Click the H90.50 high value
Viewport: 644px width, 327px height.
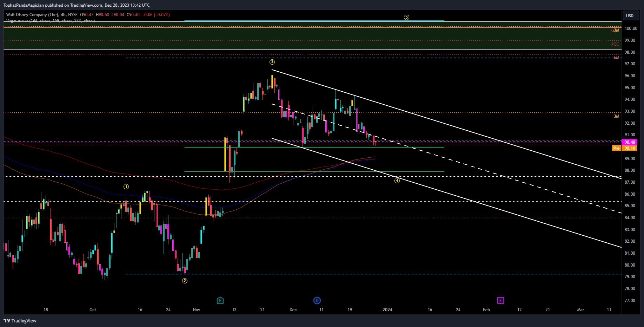pos(102,15)
